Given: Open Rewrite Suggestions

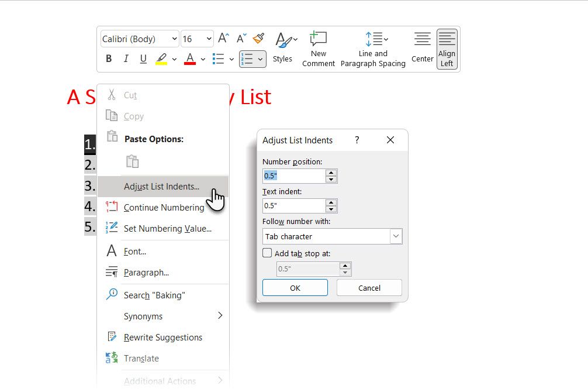Looking at the screenshot, I should 163,338.
